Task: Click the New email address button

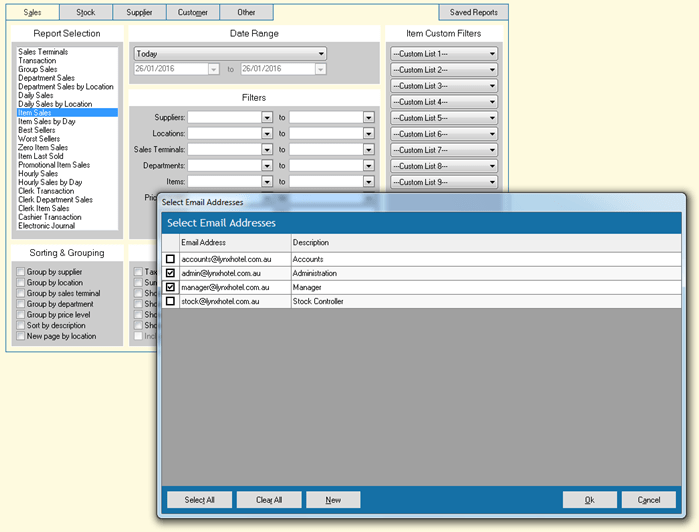Action: click(x=333, y=500)
